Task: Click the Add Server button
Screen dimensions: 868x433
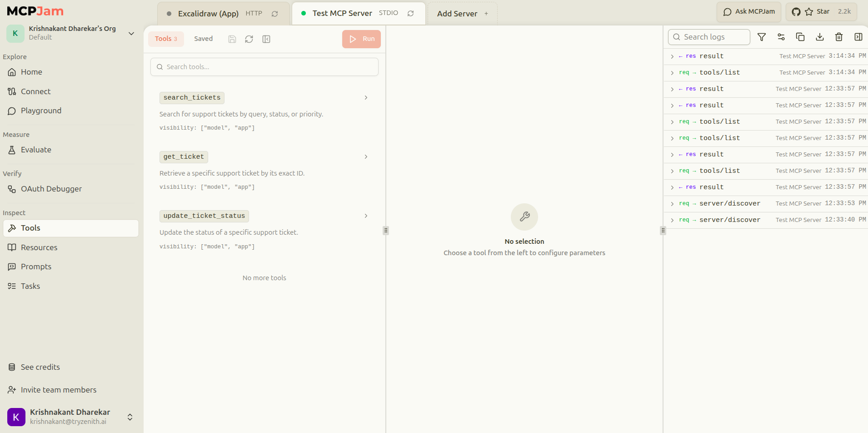Action: point(463,14)
